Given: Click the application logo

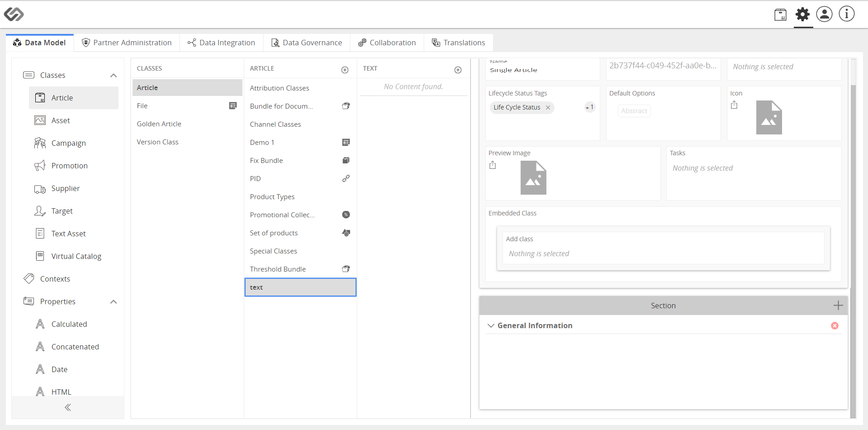Looking at the screenshot, I should tap(14, 14).
